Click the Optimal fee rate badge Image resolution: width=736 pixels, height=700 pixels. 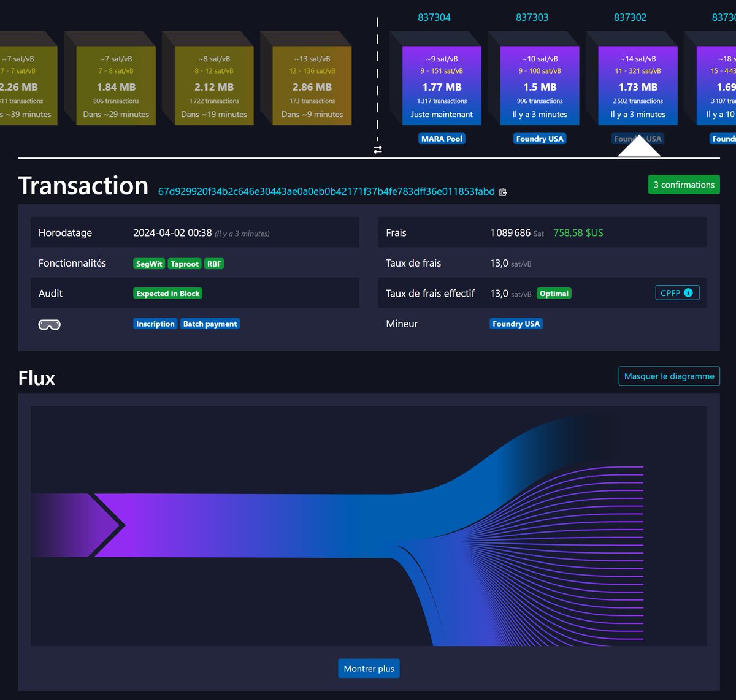pyautogui.click(x=554, y=294)
